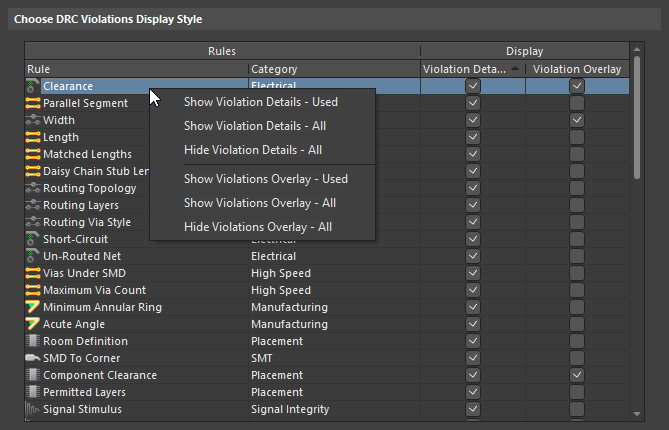Screen dimensions: 669x430
Task: Choose Show Violations Overlay - Used
Action: 262,179
